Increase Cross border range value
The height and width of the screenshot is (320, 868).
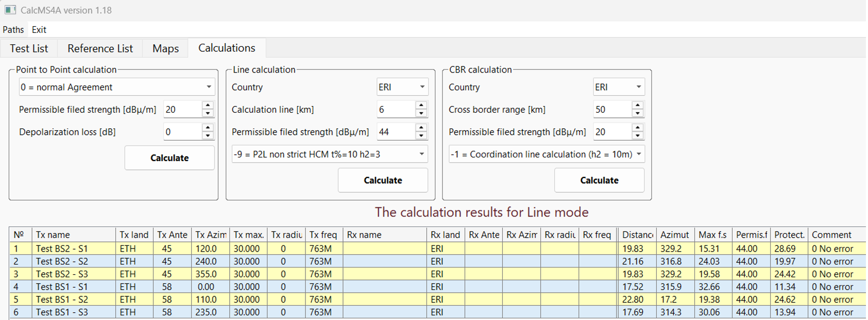(x=637, y=105)
